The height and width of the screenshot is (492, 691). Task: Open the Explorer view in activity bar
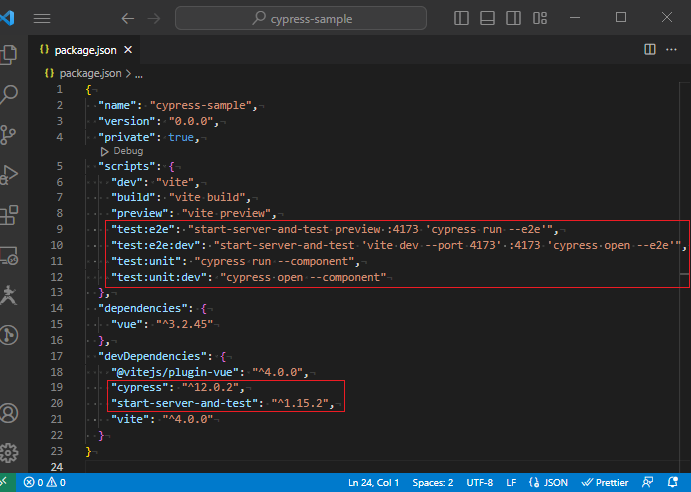[9, 55]
